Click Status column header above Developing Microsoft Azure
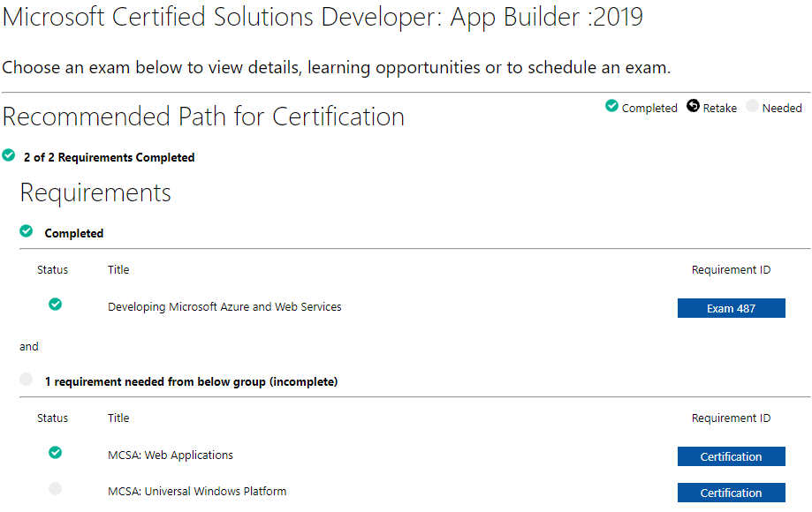Viewport: 812px width, 512px height. 52,270
